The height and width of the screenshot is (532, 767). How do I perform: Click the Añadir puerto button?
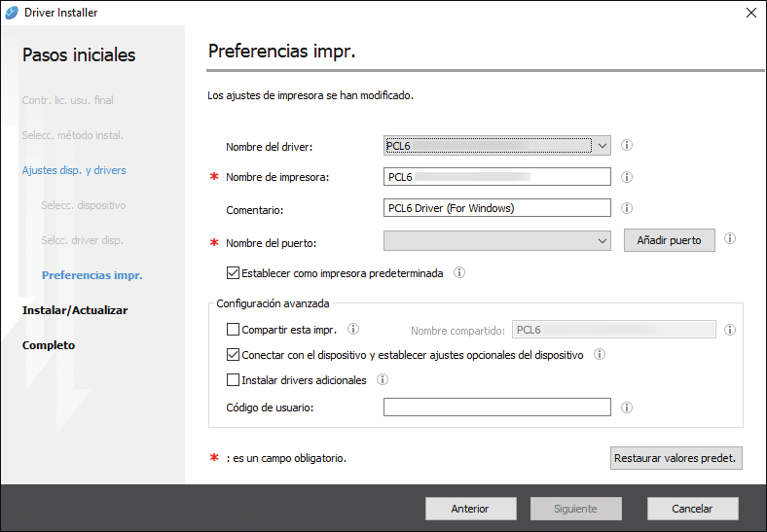pyautogui.click(x=669, y=239)
